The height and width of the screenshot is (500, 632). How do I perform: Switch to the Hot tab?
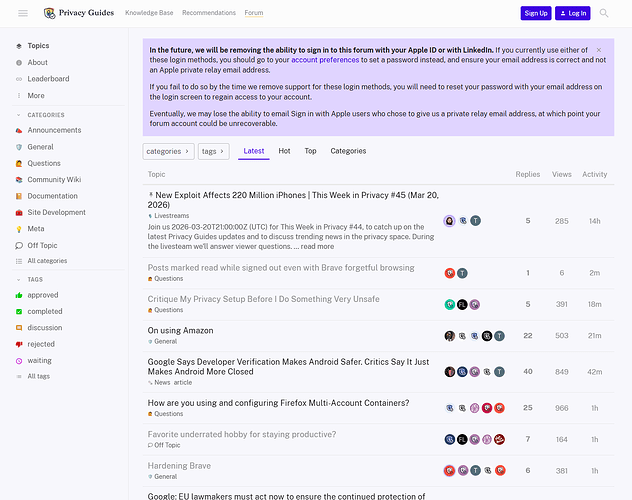[x=284, y=151]
